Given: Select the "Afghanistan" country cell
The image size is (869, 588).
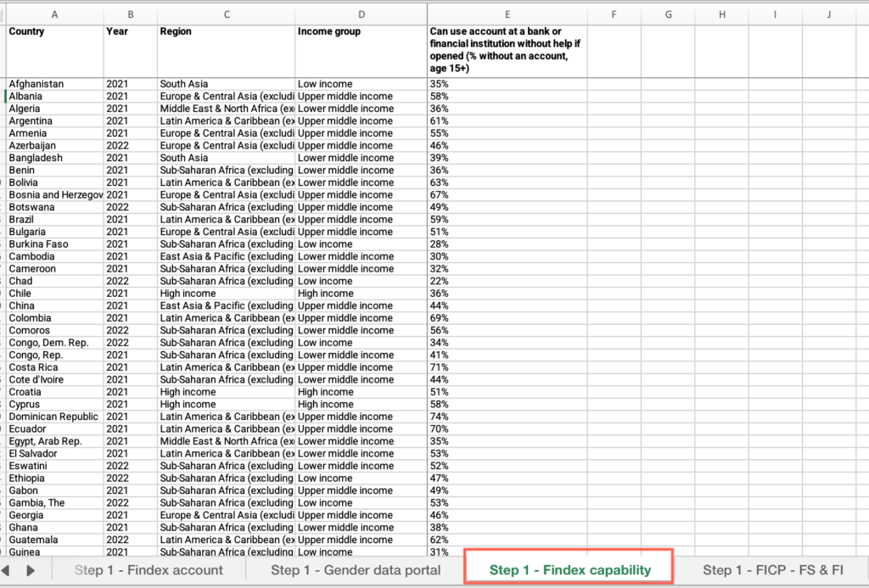Looking at the screenshot, I should point(54,84).
